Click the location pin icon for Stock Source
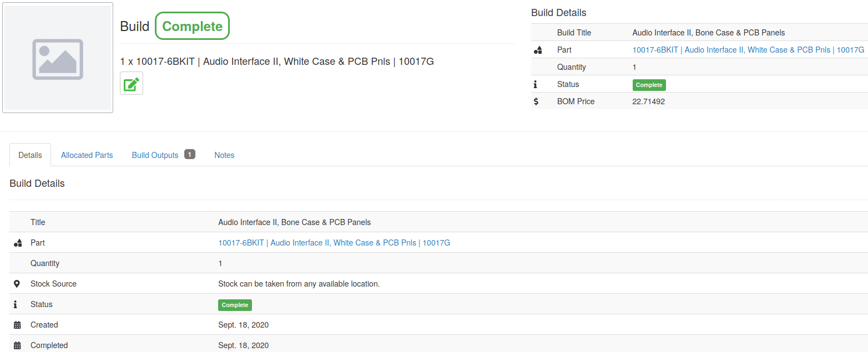Image resolution: width=868 pixels, height=352 pixels. click(17, 283)
